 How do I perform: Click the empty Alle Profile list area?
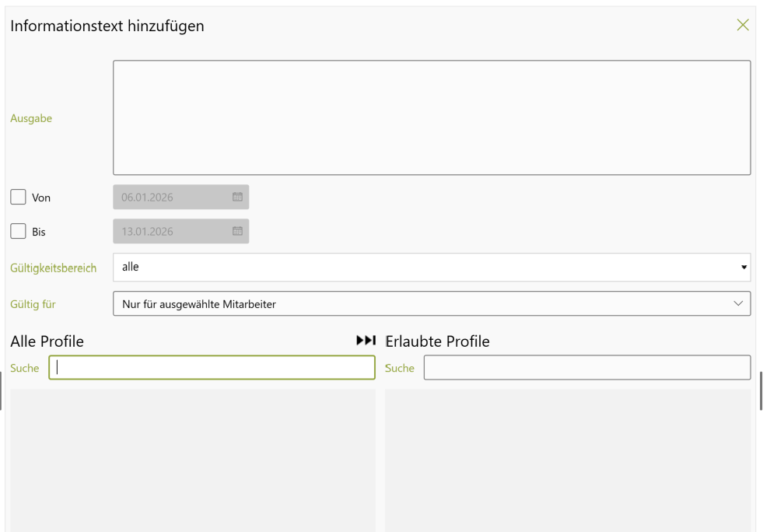[x=192, y=459]
